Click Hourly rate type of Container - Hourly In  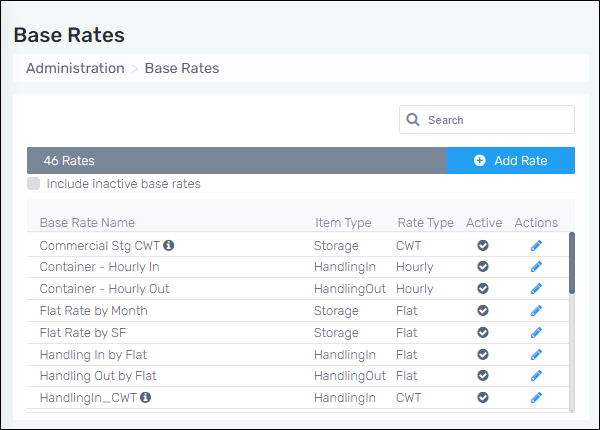point(414,267)
